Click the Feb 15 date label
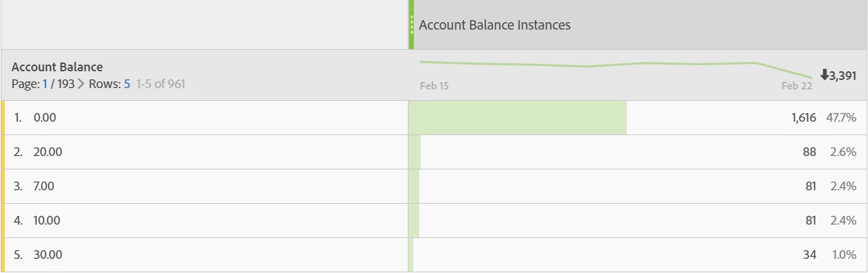 click(434, 86)
